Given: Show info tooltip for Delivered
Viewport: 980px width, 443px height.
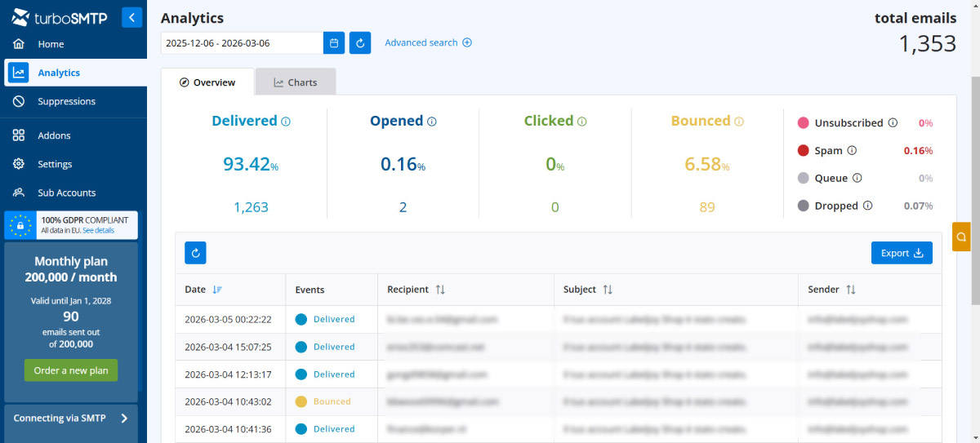Looking at the screenshot, I should pyautogui.click(x=286, y=122).
